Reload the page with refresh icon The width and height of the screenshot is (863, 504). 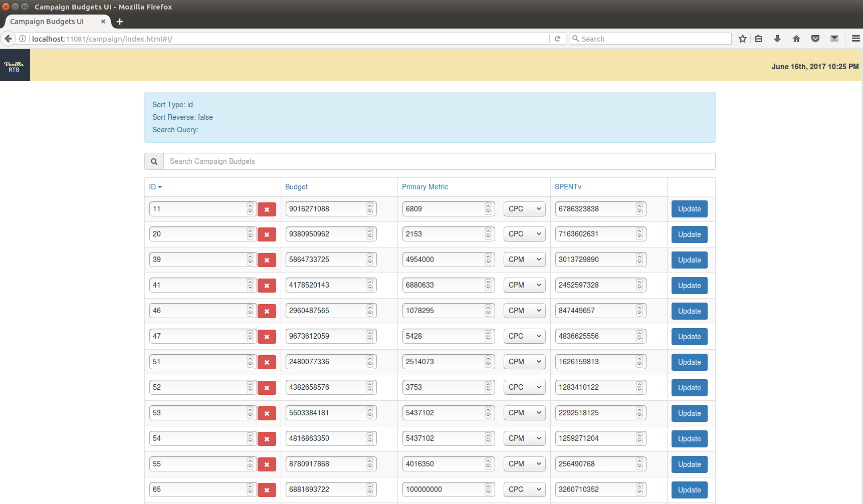click(557, 39)
